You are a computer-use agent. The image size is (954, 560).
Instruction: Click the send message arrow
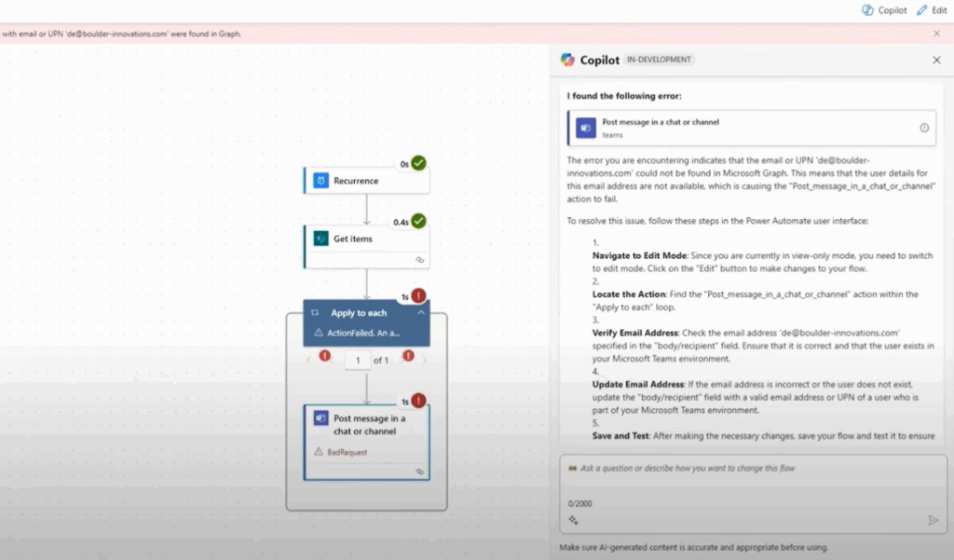933,521
